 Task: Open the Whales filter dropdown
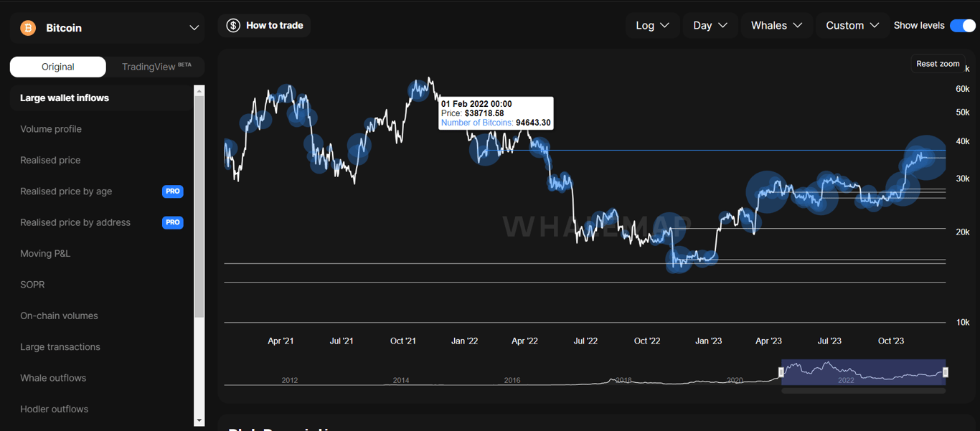click(x=776, y=26)
